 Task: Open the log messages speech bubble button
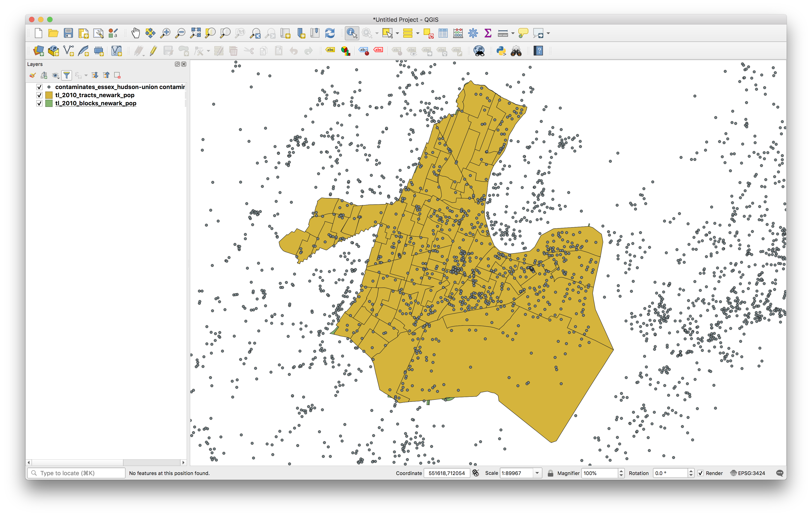(x=779, y=473)
